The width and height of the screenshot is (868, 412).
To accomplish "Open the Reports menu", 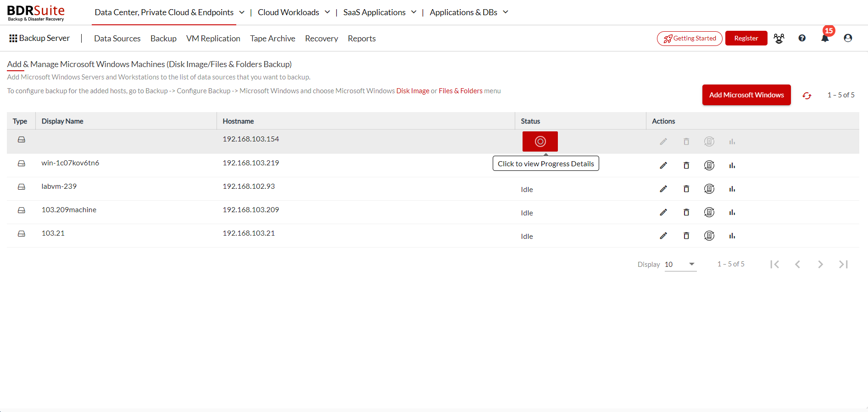I will (362, 39).
